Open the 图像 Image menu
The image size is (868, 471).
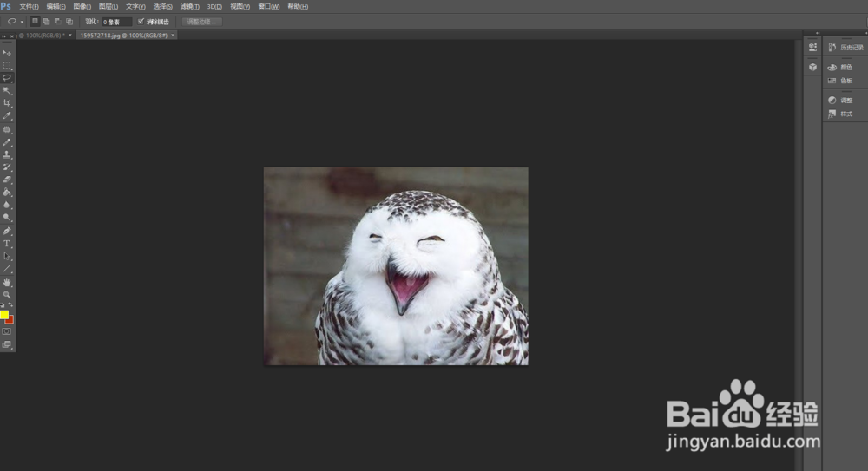tap(82, 7)
